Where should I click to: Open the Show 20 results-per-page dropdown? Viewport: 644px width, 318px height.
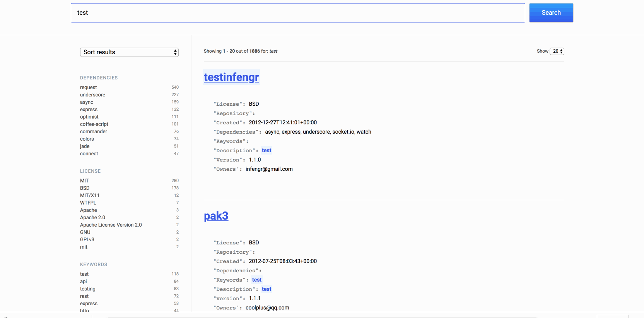click(x=557, y=51)
